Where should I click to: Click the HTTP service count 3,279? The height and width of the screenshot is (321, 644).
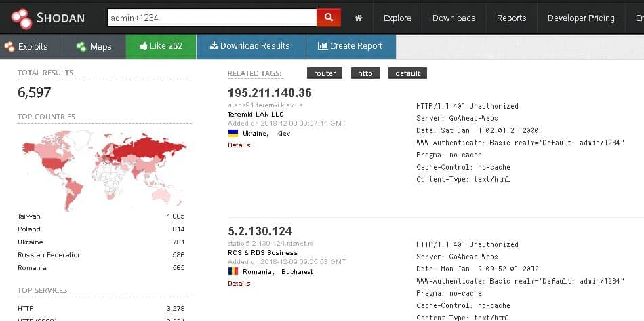pos(176,308)
